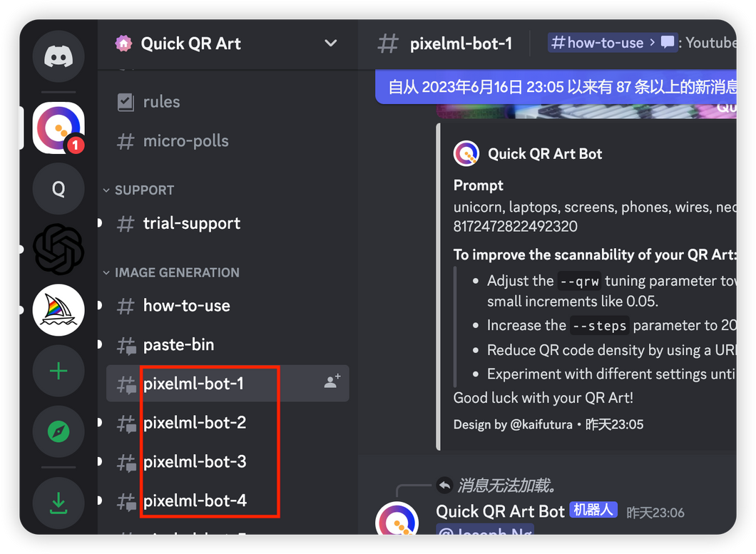Switch to pixelml-bot-3 channel
756x554 pixels.
228,462
